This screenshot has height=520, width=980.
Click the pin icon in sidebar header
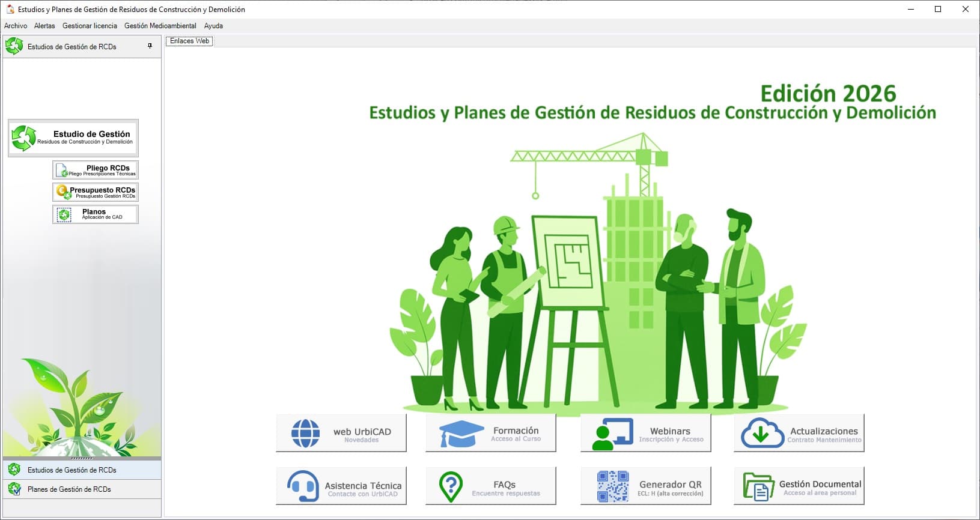coord(150,46)
